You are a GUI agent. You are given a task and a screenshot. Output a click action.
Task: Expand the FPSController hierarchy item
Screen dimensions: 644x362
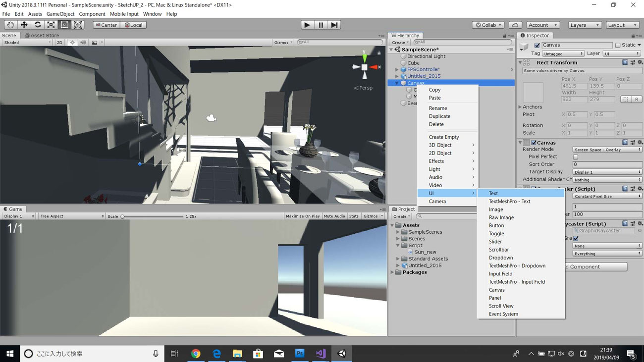coord(397,70)
